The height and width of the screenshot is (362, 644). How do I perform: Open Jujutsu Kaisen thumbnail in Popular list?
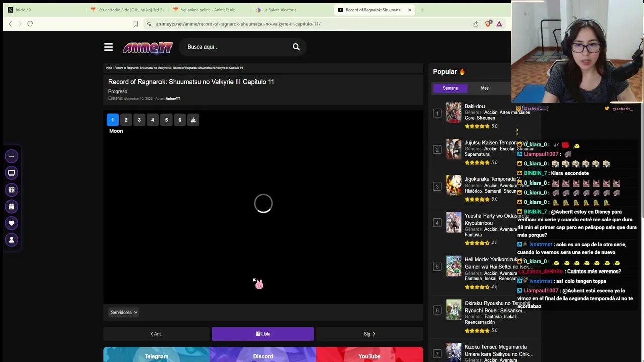pyautogui.click(x=454, y=149)
